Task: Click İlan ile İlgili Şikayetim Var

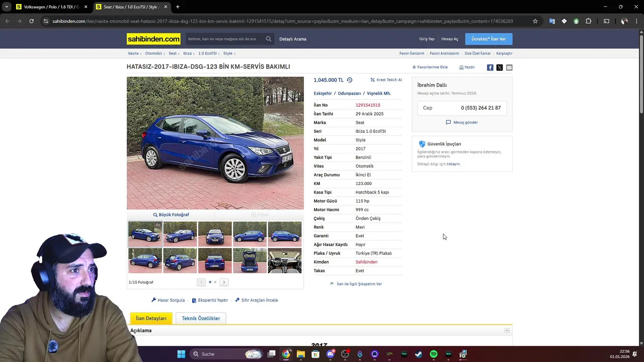Action: click(x=356, y=284)
